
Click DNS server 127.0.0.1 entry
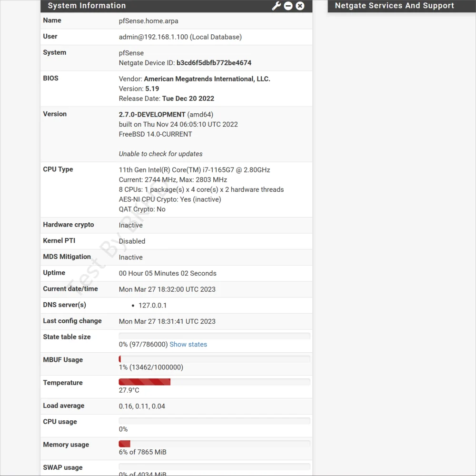(153, 306)
